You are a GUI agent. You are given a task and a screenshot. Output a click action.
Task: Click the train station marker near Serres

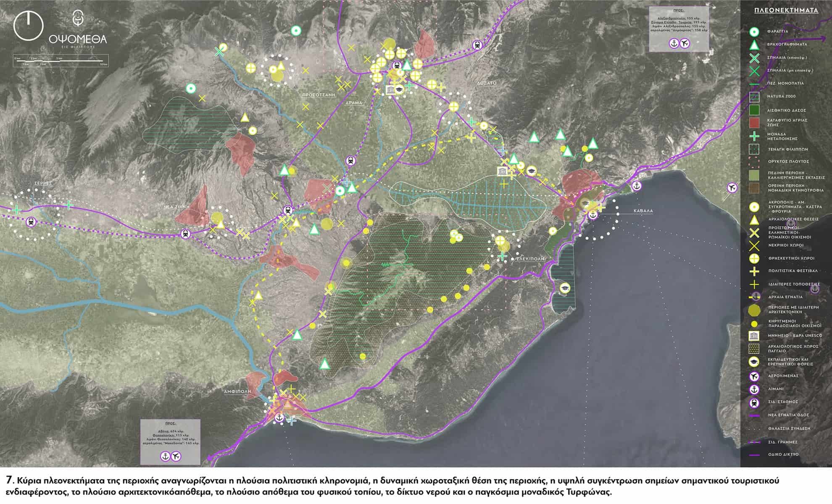(x=31, y=222)
